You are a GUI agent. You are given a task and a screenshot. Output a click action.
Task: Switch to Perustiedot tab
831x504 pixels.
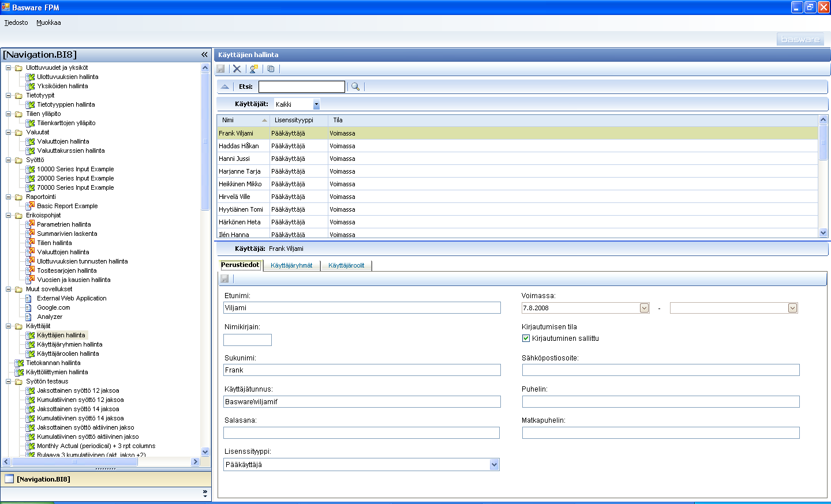point(241,265)
